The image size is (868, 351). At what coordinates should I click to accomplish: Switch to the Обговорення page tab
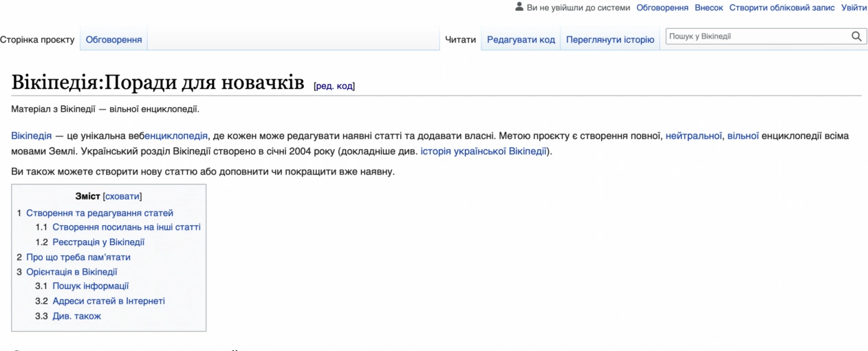[x=114, y=40]
